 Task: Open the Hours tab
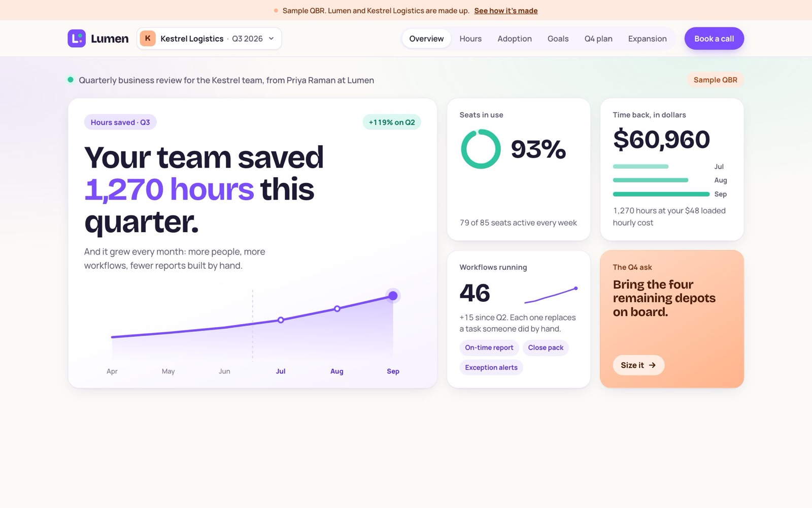coord(470,39)
